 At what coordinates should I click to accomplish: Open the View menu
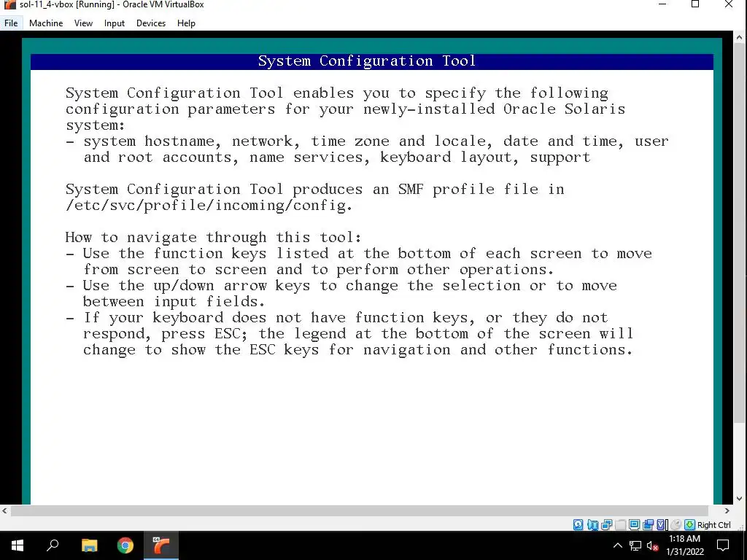pos(83,23)
